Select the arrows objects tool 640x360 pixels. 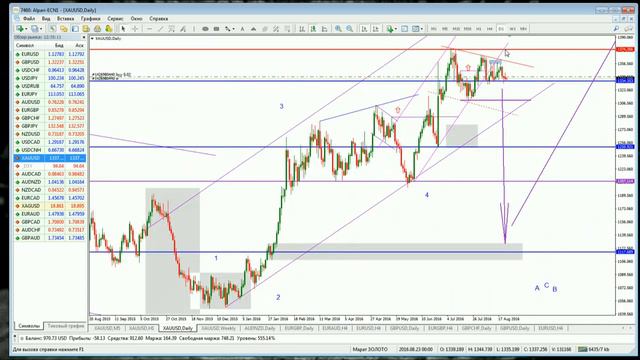[227, 29]
